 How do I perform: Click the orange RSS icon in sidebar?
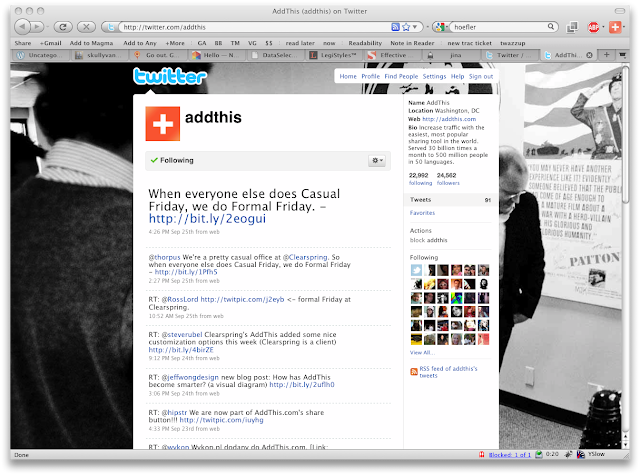point(414,372)
